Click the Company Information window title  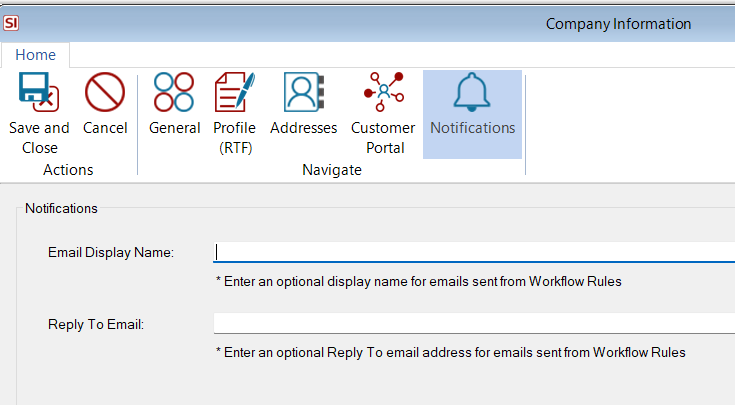pyautogui.click(x=618, y=24)
